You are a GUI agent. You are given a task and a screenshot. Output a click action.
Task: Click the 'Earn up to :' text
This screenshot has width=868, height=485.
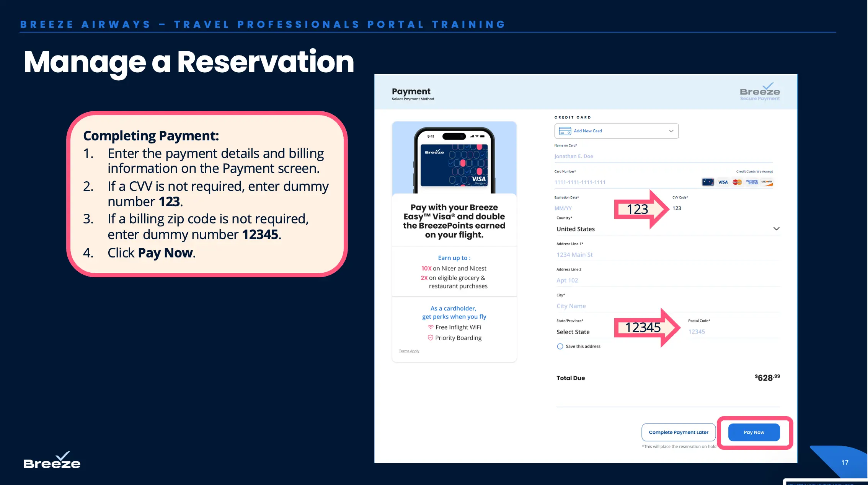454,258
